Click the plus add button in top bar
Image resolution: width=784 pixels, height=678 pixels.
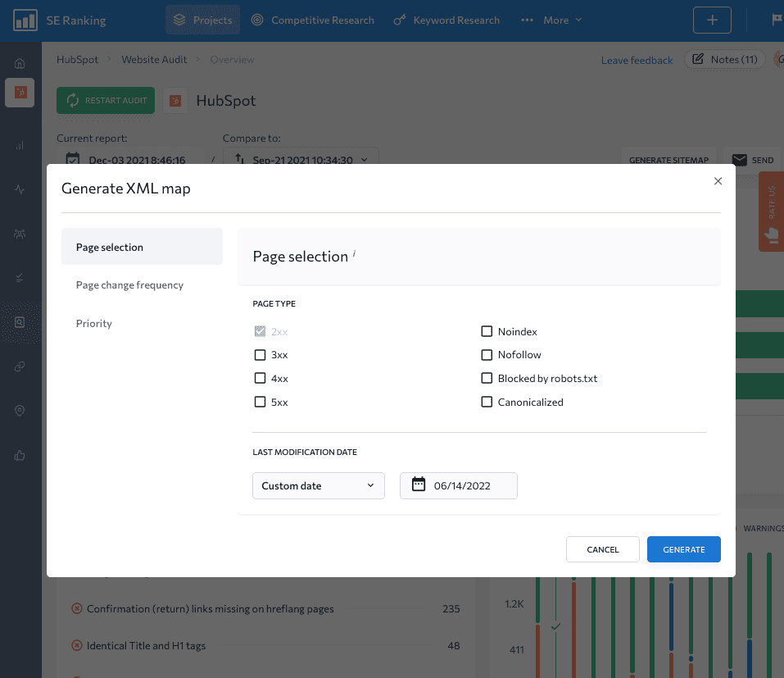712,20
